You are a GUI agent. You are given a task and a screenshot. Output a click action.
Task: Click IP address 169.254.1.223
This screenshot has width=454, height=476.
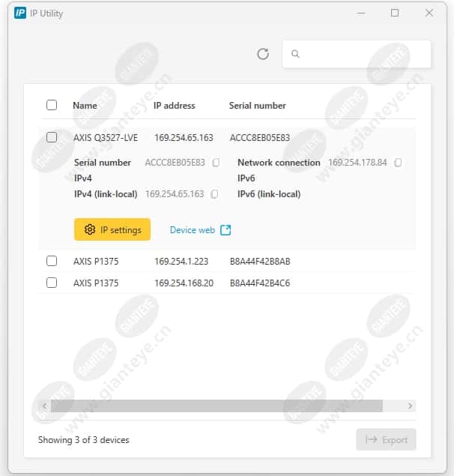pyautogui.click(x=181, y=262)
